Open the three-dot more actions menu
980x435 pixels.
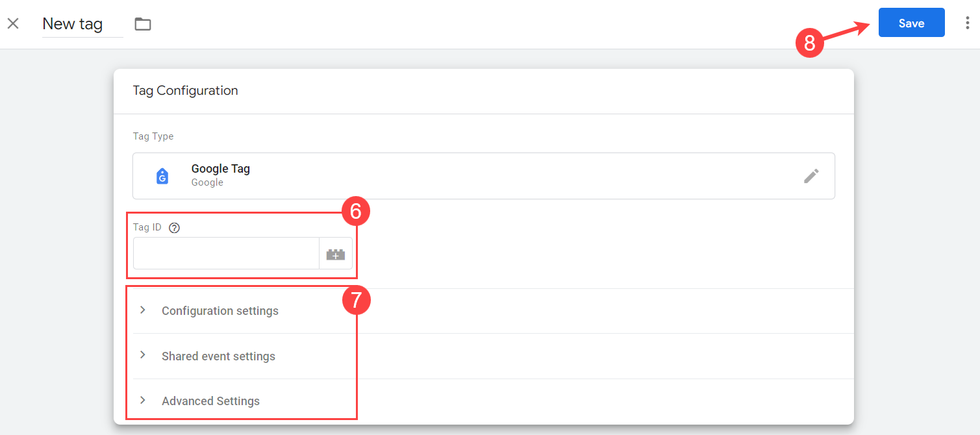968,23
